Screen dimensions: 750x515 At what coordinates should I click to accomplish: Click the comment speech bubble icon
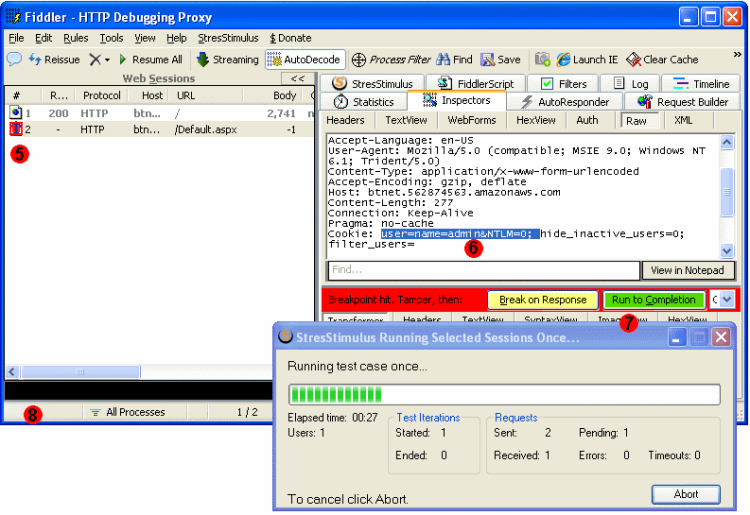(x=14, y=59)
